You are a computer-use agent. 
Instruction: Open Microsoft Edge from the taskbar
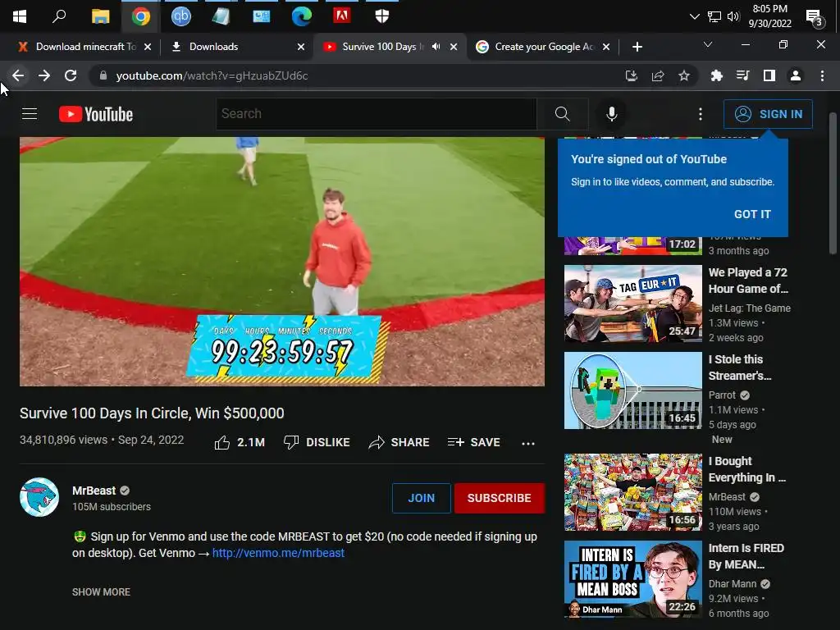click(x=302, y=16)
